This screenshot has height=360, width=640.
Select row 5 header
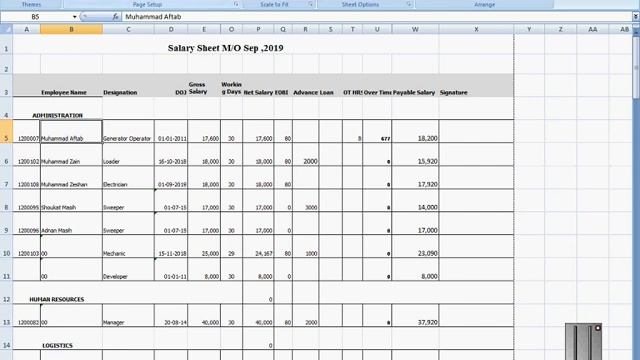tap(6, 131)
